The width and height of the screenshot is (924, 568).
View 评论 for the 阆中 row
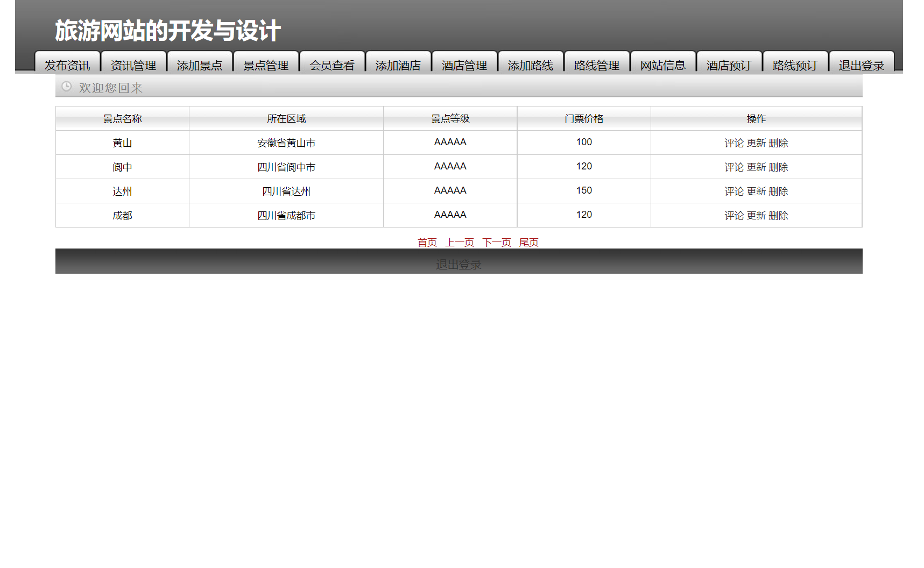734,167
